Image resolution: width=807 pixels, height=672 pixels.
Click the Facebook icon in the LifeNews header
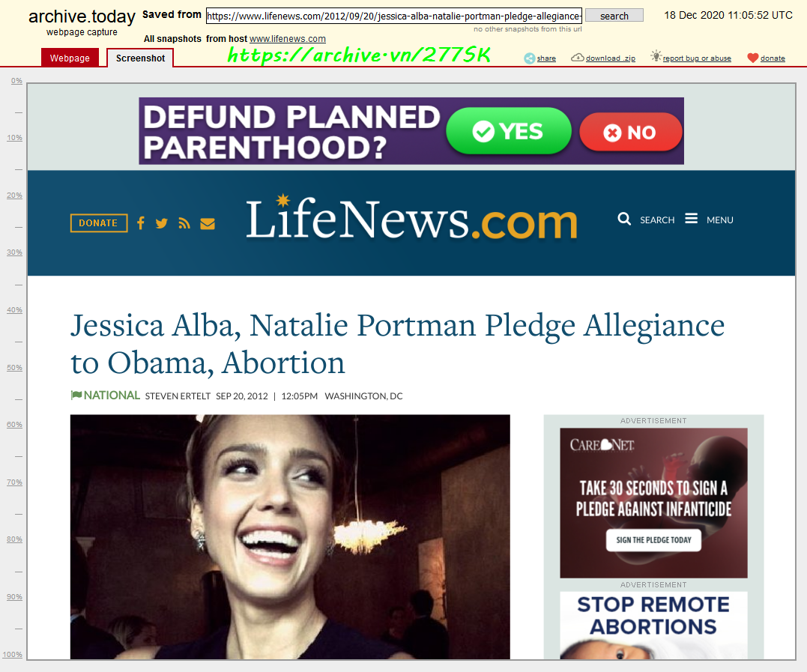coord(141,223)
